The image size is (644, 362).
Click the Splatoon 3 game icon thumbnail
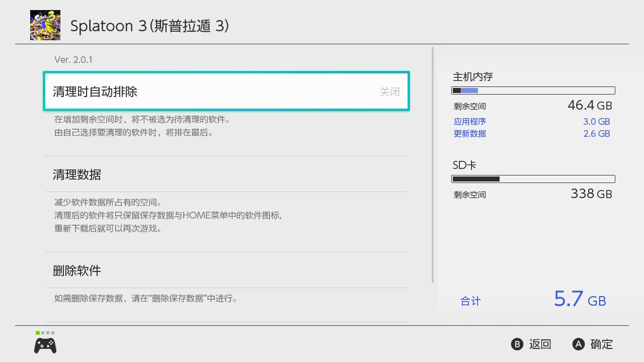45,25
